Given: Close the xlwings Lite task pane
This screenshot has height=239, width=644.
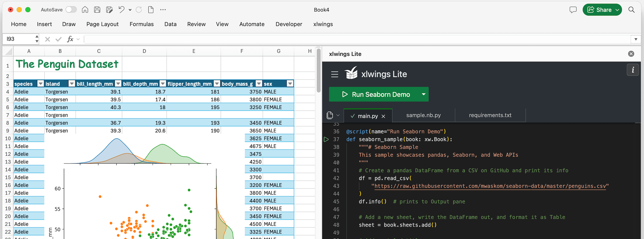Looking at the screenshot, I should pos(631,54).
